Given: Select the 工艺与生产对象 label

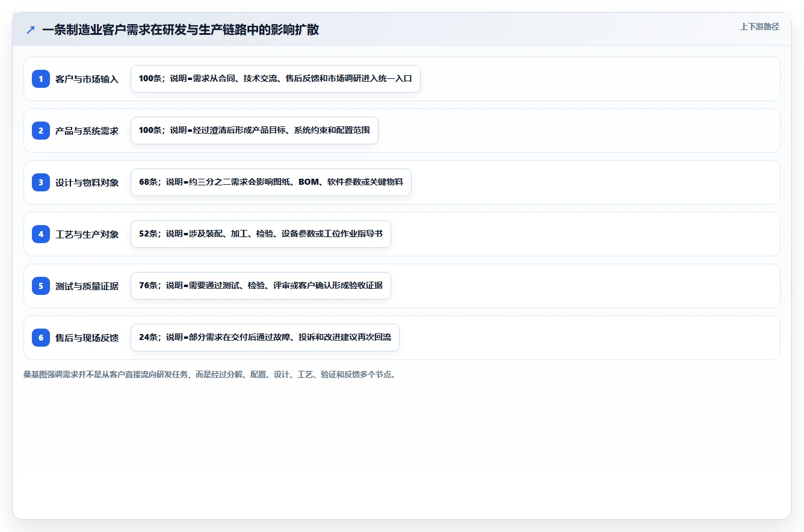Looking at the screenshot, I should coord(87,234).
